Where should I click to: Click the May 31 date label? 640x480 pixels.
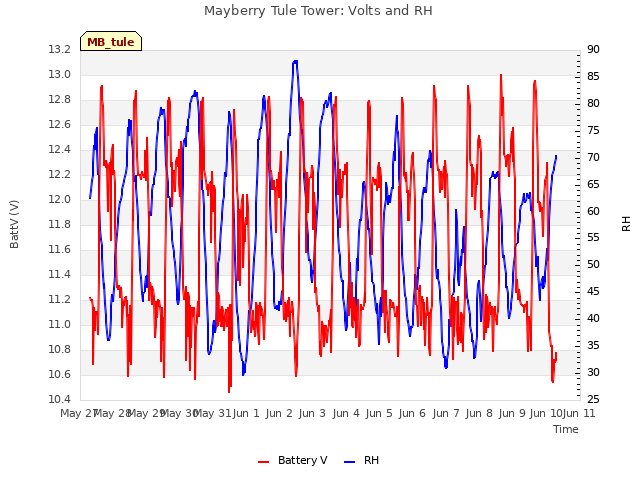pos(212,414)
